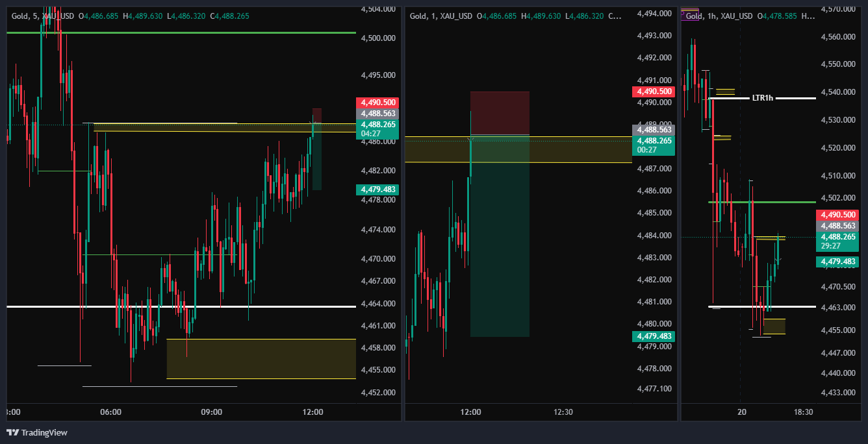Click gray 4,488.563 entry label on 1-minute chart
Screen dimensions: 868x444
point(654,129)
